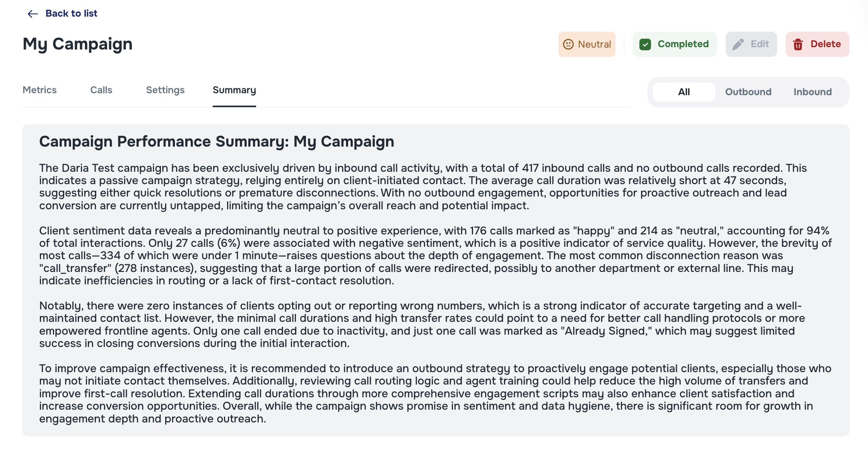This screenshot has height=465, width=868.
Task: Open the Settings tab
Action: click(x=165, y=90)
